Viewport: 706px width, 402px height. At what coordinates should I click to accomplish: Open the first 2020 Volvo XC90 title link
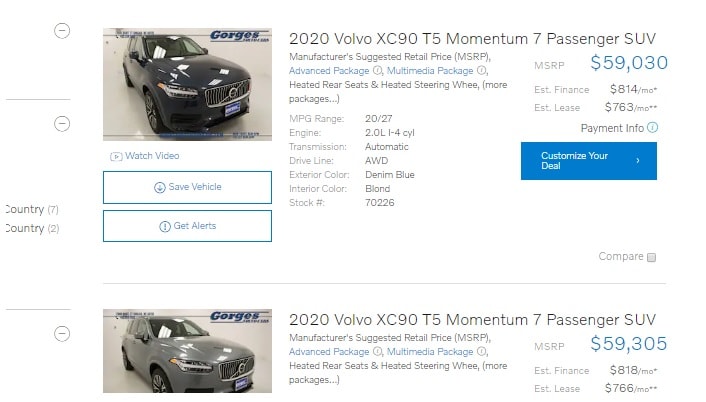[x=472, y=38]
